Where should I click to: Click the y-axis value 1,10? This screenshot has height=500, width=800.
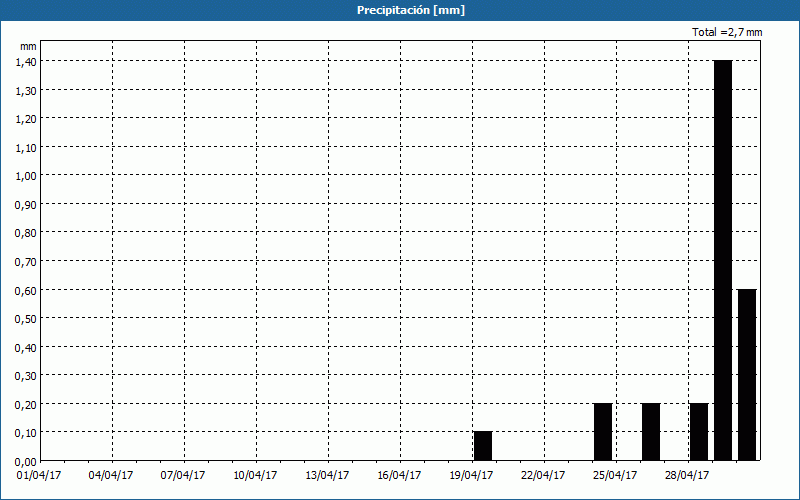tap(25, 147)
